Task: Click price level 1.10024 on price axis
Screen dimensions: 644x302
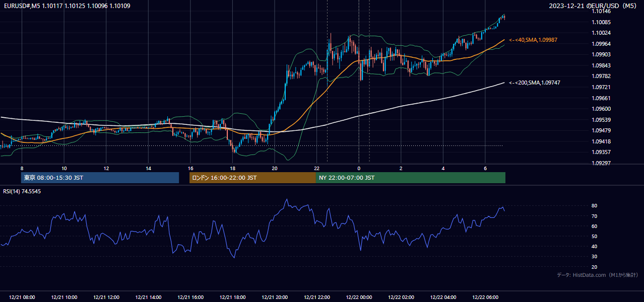Action: click(601, 33)
